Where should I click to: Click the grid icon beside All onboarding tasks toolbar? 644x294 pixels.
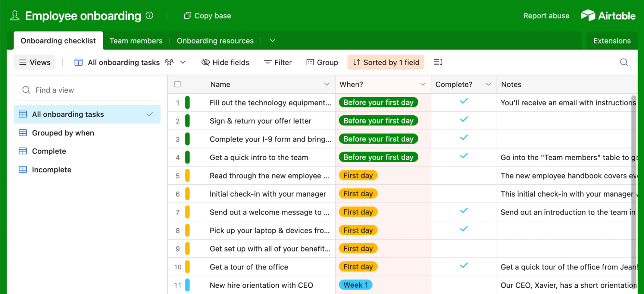79,62
